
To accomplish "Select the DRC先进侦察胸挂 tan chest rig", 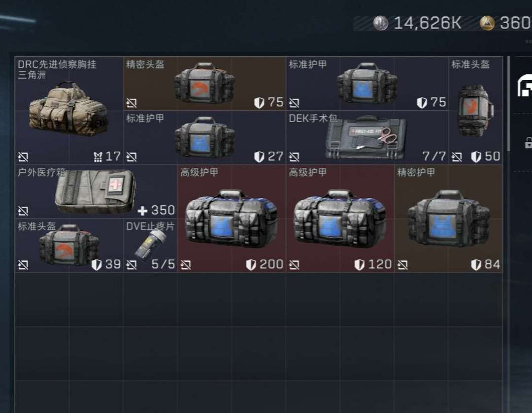I will click(x=69, y=110).
